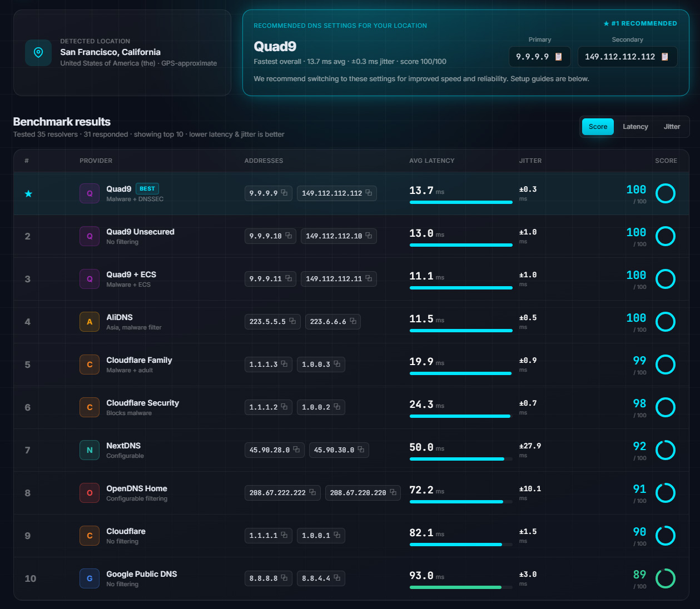
Task: Select the Cloudflare Security provider name
Action: 142,403
